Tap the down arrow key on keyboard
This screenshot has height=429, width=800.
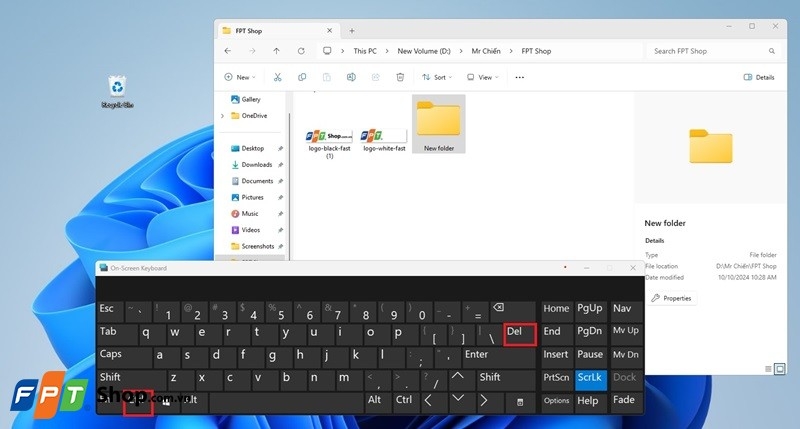click(458, 400)
